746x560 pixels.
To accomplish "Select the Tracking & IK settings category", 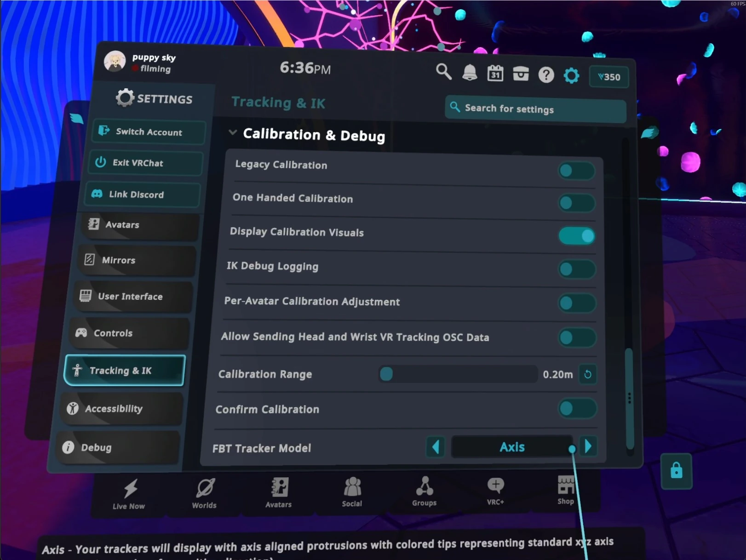I will 125,371.
